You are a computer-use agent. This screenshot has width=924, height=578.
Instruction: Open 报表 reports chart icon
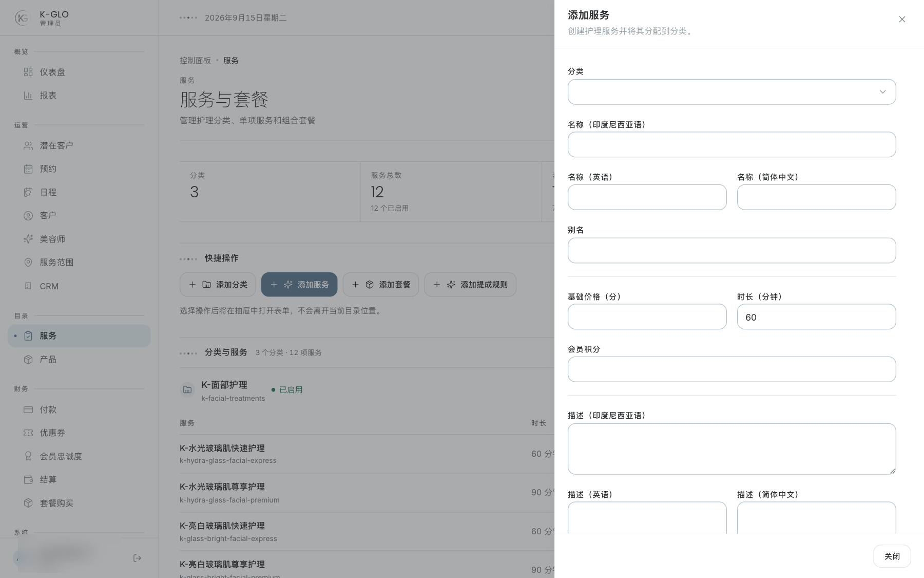coord(28,96)
